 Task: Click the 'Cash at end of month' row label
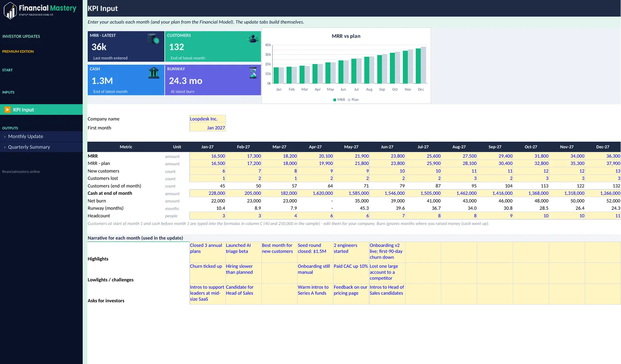[110, 193]
